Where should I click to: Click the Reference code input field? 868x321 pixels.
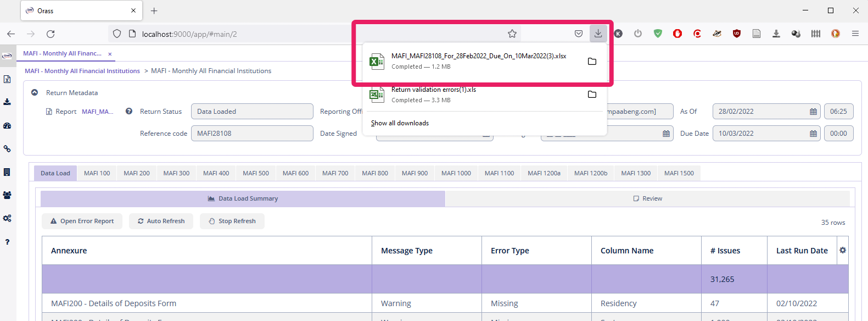point(251,134)
